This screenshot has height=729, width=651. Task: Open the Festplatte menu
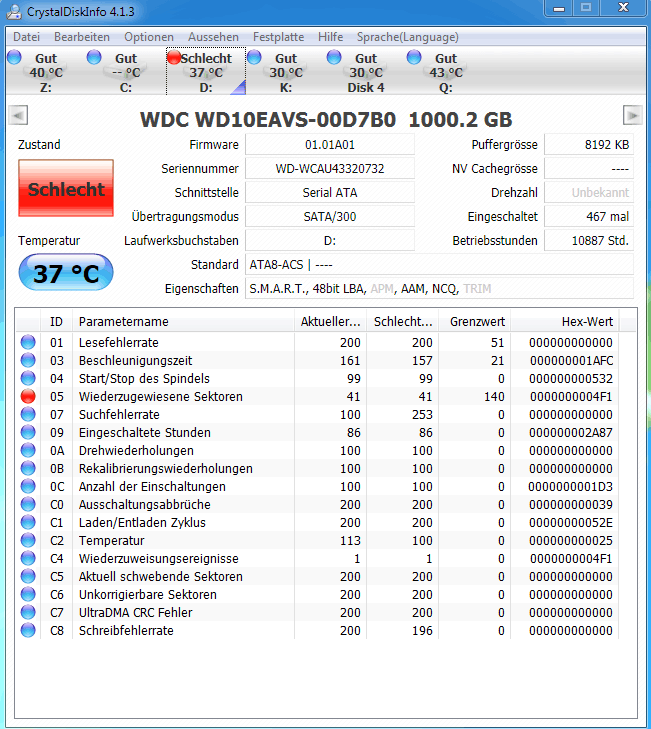[279, 37]
